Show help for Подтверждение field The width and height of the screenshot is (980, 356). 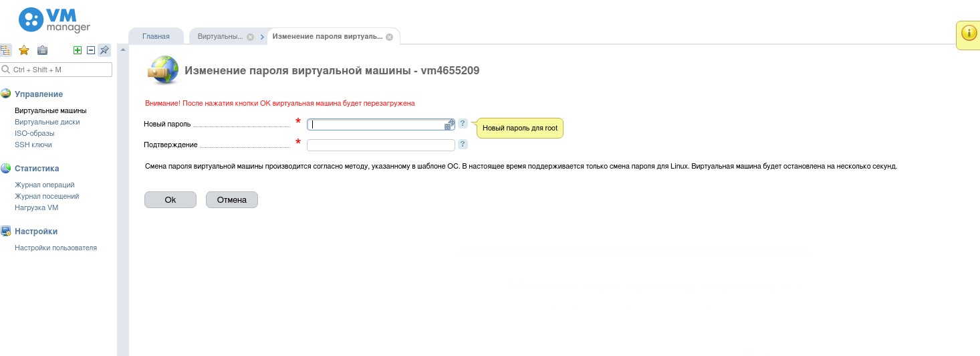[x=463, y=144]
